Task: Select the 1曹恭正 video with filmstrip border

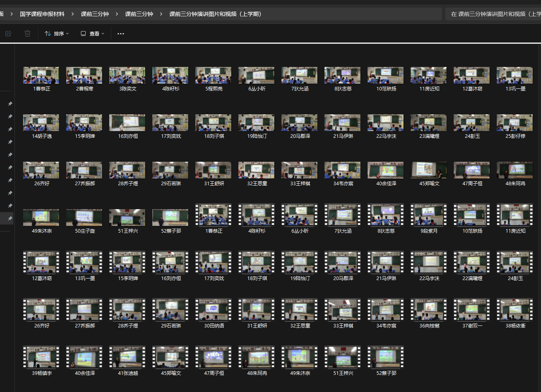Action: tap(213, 215)
